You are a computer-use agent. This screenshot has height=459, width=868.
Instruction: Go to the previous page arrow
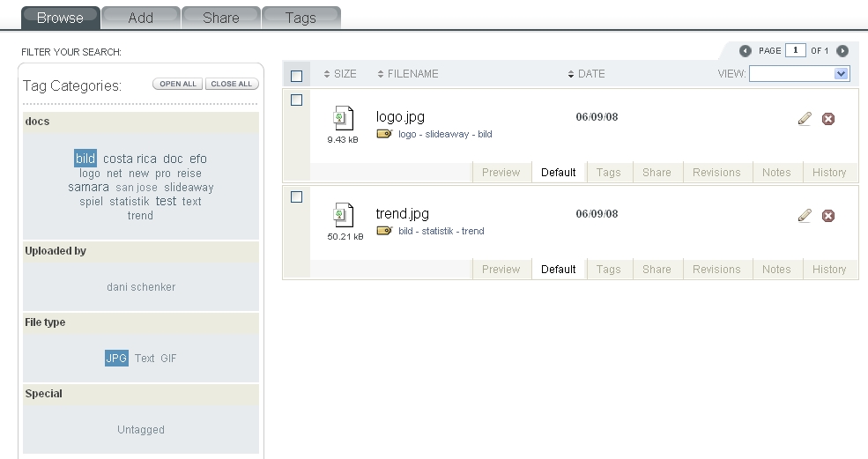(746, 51)
